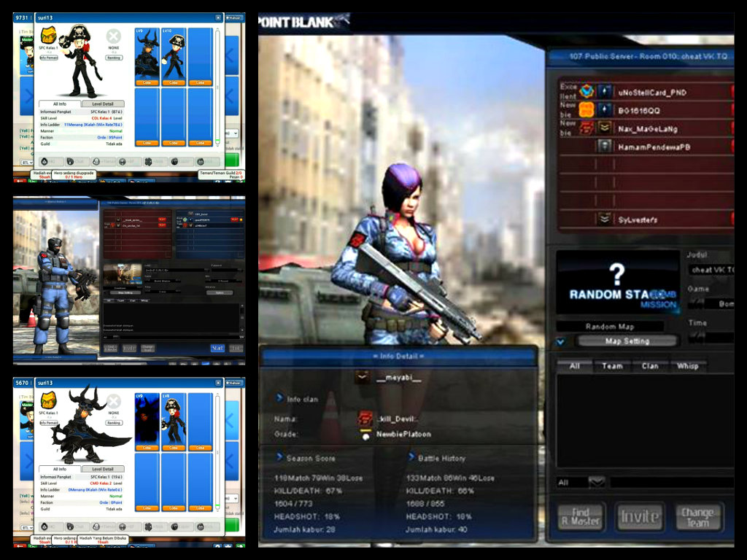Click the last bottom toolbar icon in 5670 window
Screen dimensions: 747x560
pyautogui.click(x=201, y=526)
